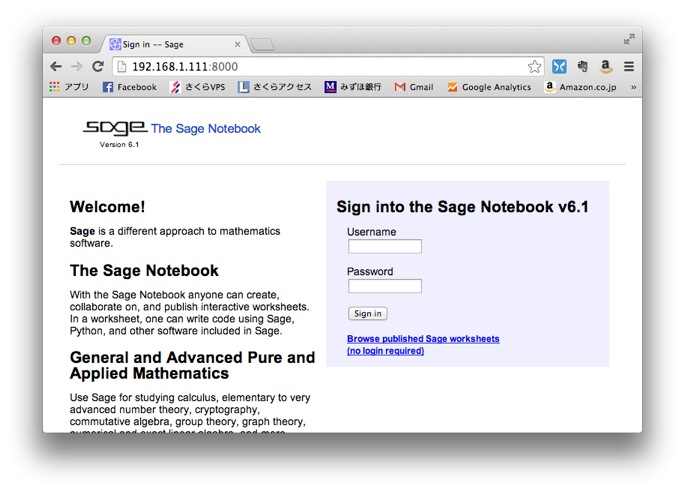Follow the Browse published Sage worksheets link

423,339
